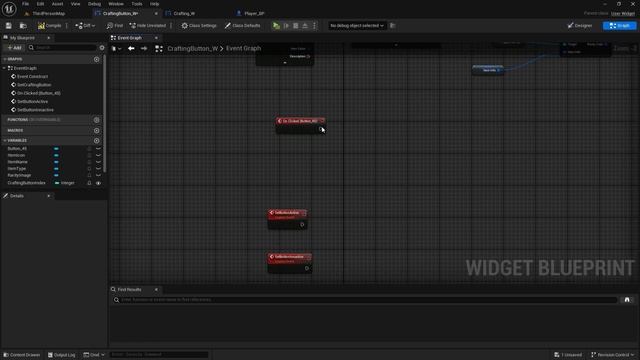
Task: Add a new variable
Action: click(96, 140)
